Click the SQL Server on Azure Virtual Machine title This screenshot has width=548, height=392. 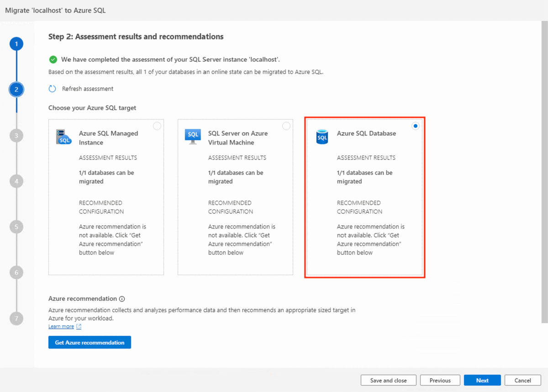pyautogui.click(x=238, y=138)
